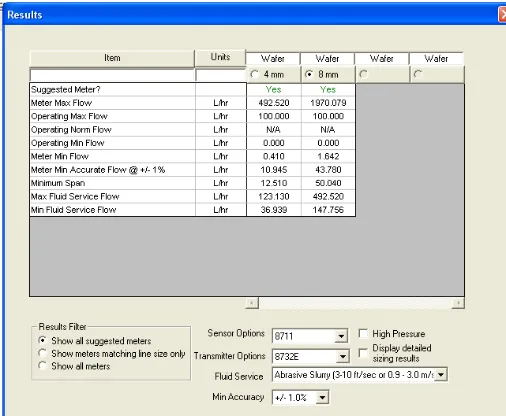Image resolution: width=506 pixels, height=416 pixels.
Task: Click the 10.945 min accurate flow value
Action: (274, 170)
